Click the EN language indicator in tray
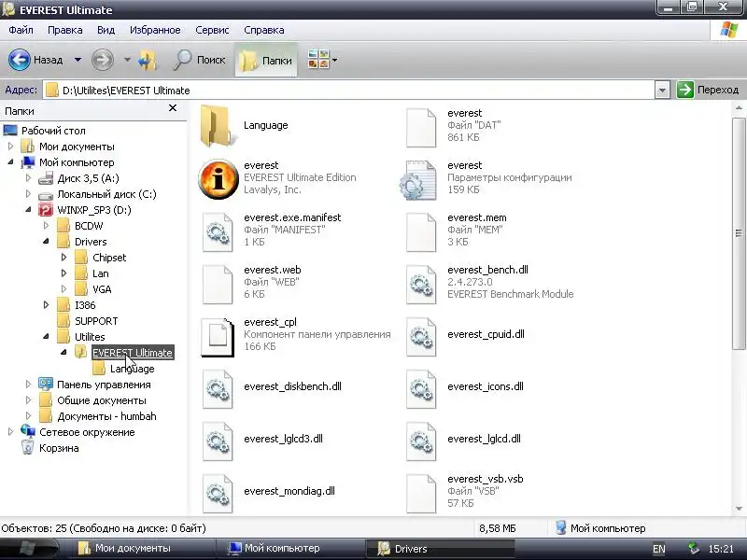Image resolution: width=747 pixels, height=560 pixels. [659, 549]
